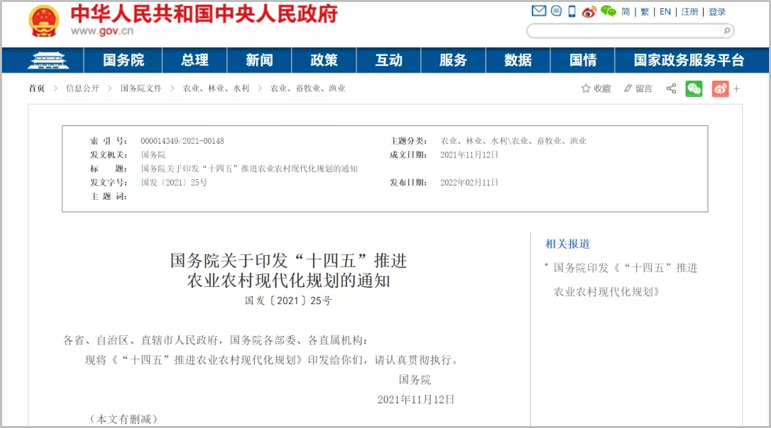Switch language to EN

click(x=665, y=12)
